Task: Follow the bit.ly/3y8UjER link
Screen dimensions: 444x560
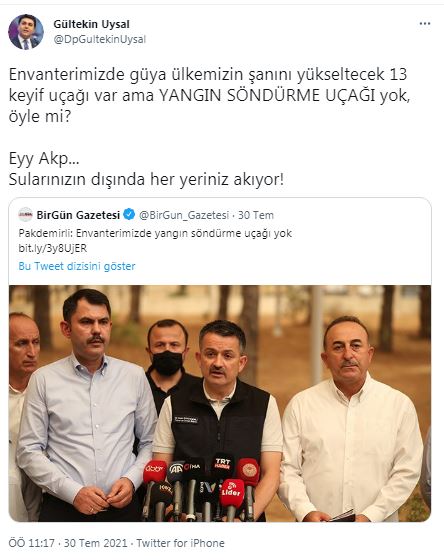Action: pyautogui.click(x=53, y=248)
